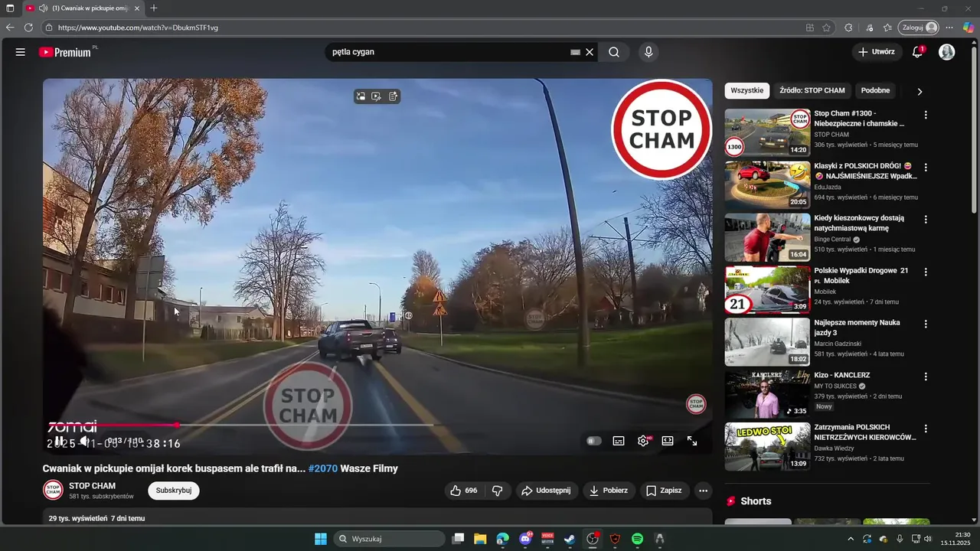Open STOP CHAM circular watermark in player corner
This screenshot has height=551, width=980.
pyautogui.click(x=696, y=404)
